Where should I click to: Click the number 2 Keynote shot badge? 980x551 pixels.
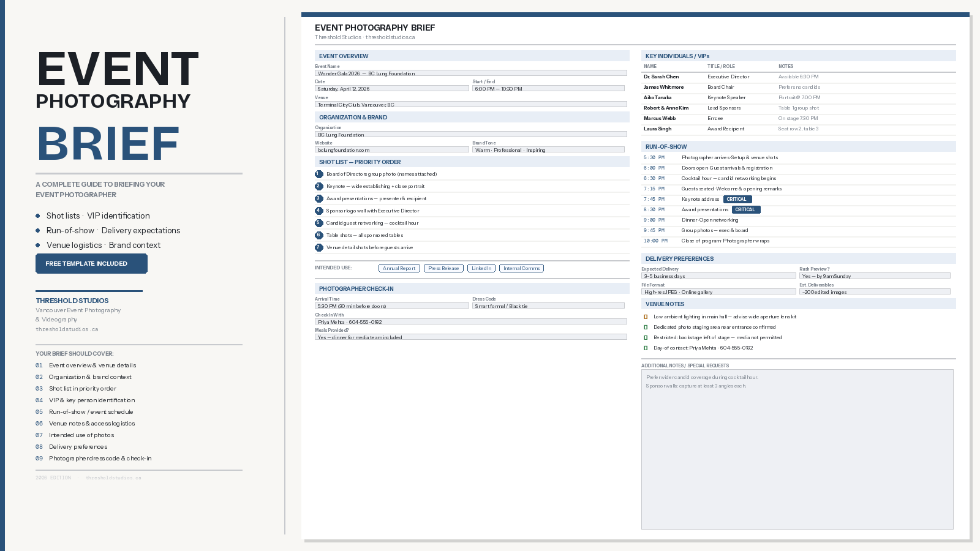tap(318, 187)
